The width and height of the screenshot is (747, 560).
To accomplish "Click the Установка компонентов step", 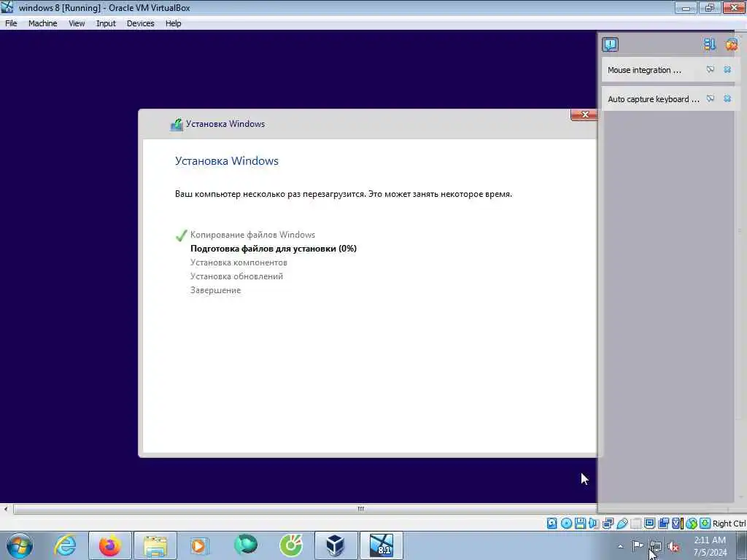I will click(x=239, y=262).
